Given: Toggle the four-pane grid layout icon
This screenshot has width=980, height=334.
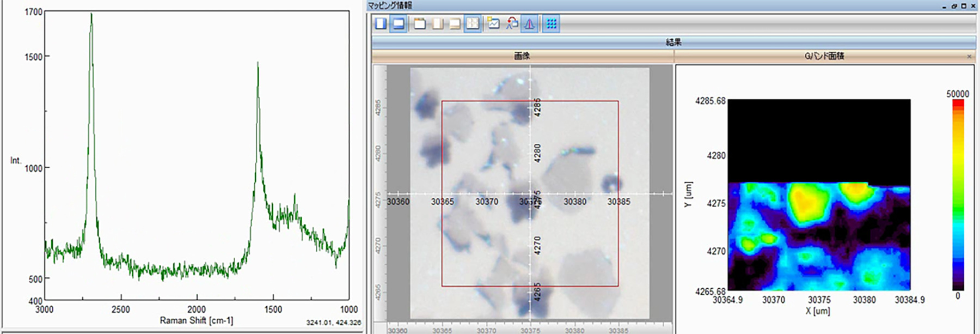Looking at the screenshot, I should (x=473, y=23).
